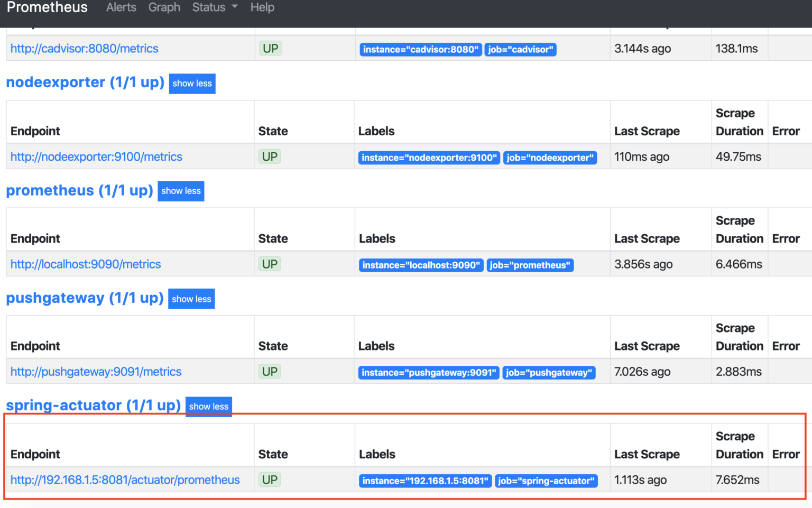Open the pushgateway:9091 metrics endpoint
Image resolution: width=812 pixels, height=508 pixels.
(96, 372)
